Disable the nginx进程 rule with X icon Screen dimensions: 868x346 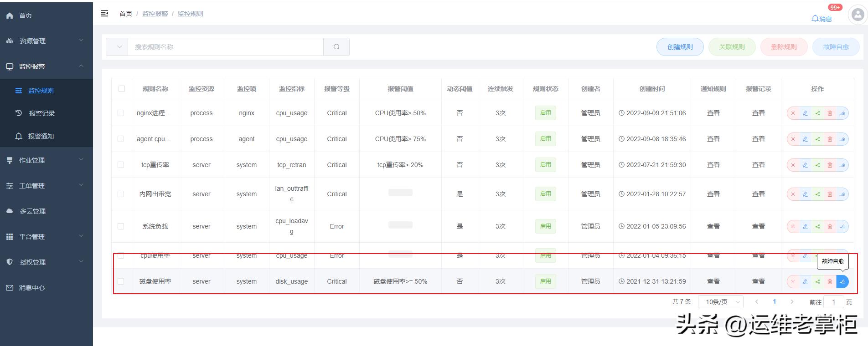coord(793,113)
